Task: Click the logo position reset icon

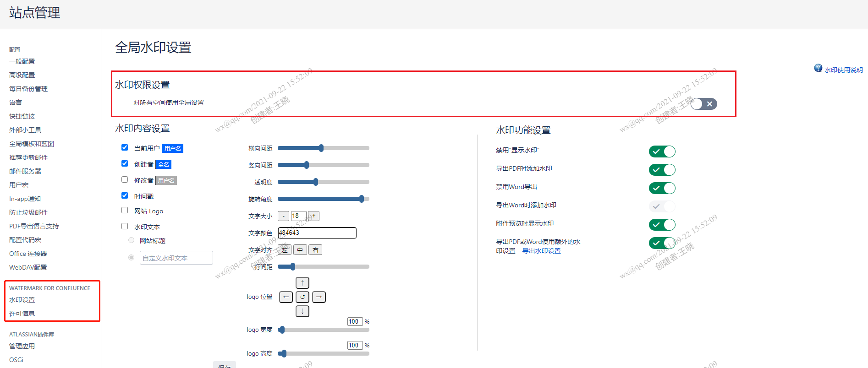Action: tap(302, 297)
